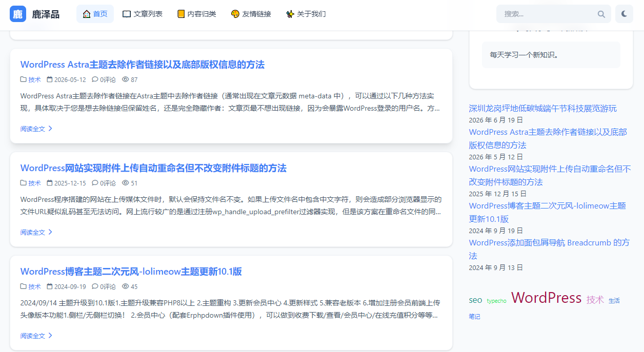This screenshot has width=644, height=352.
Task: Open sidebar link WordPress Astra主题去除作者链接
Action: pyautogui.click(x=548, y=138)
